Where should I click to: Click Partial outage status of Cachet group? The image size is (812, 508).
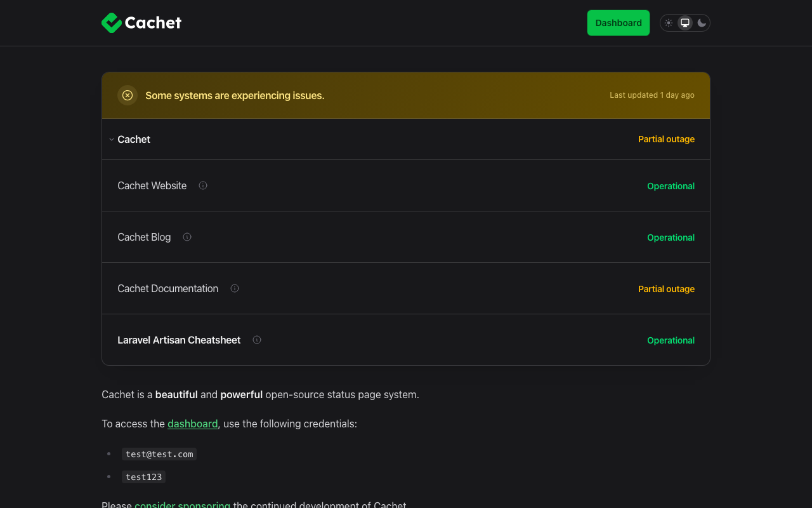click(666, 139)
